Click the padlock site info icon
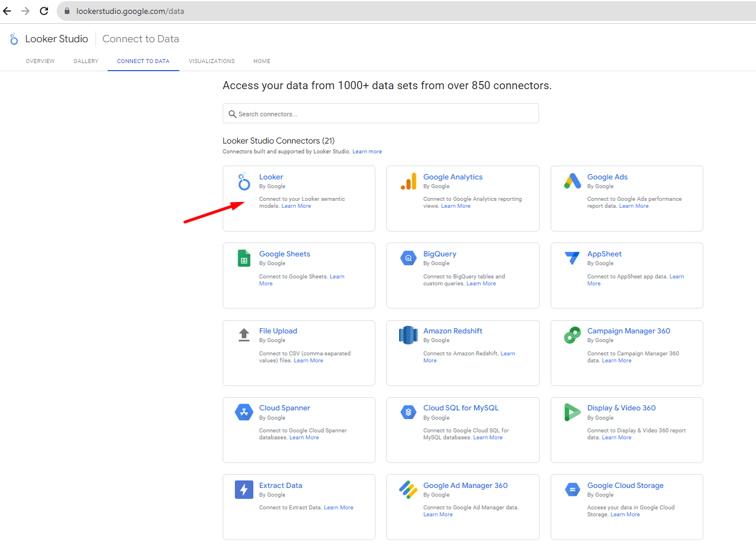 (x=67, y=11)
